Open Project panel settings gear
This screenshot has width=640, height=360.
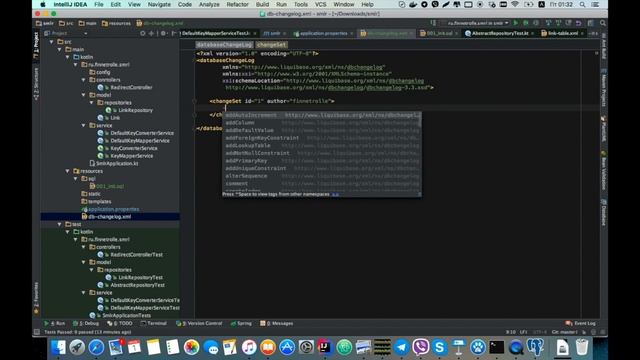[x=163, y=33]
